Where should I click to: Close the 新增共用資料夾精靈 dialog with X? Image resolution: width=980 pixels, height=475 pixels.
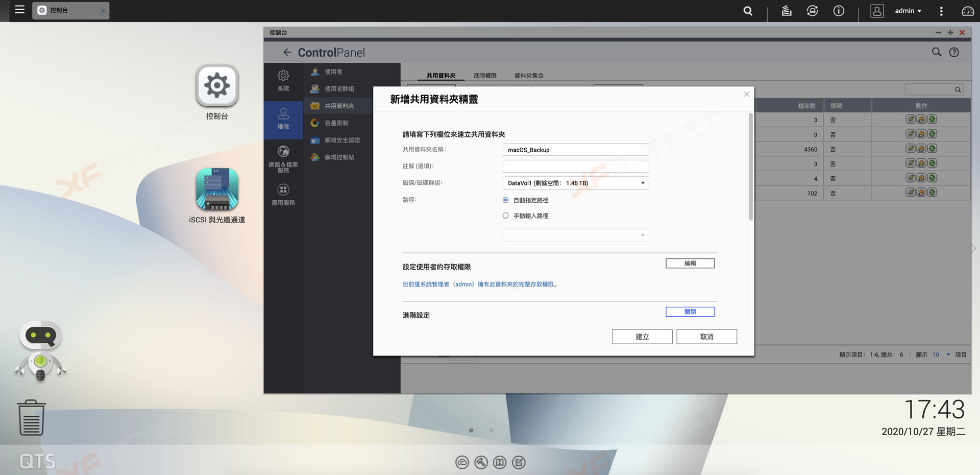[746, 94]
